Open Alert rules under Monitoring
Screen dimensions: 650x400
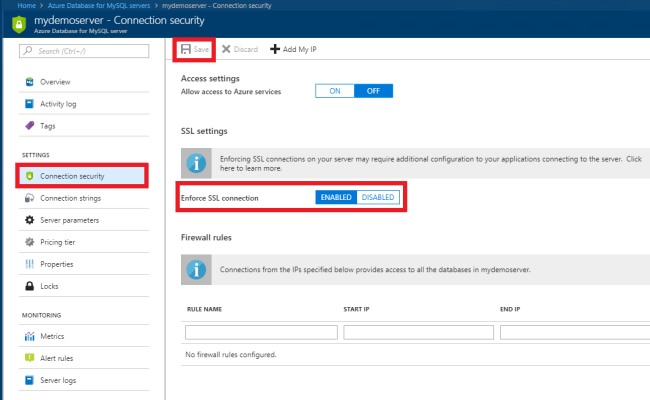(x=84, y=358)
